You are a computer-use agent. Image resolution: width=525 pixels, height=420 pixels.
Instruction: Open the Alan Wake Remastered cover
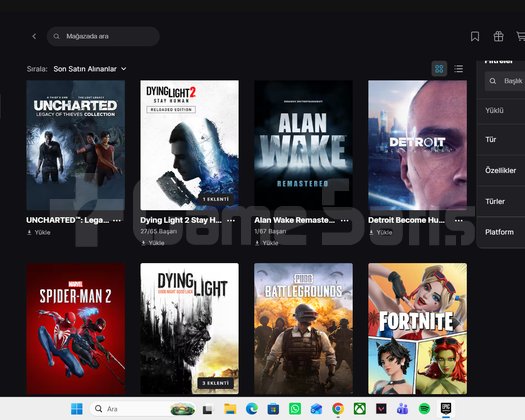tap(303, 145)
